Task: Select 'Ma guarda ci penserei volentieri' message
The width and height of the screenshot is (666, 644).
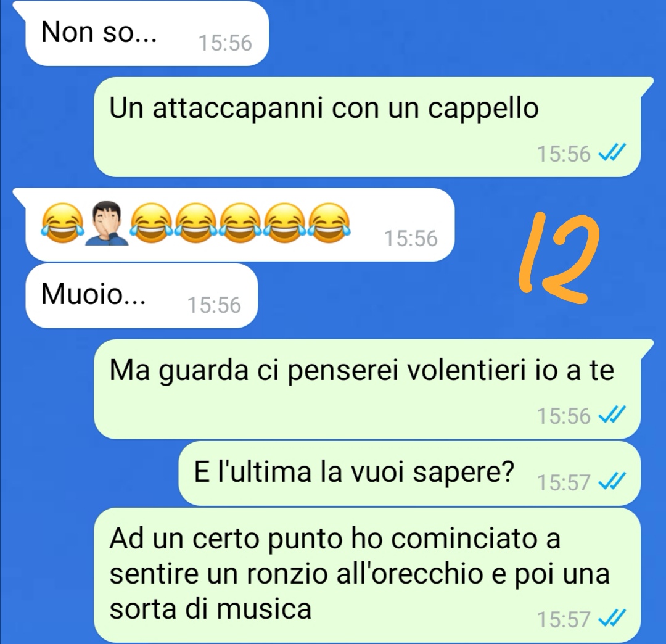Action: pyautogui.click(x=367, y=389)
